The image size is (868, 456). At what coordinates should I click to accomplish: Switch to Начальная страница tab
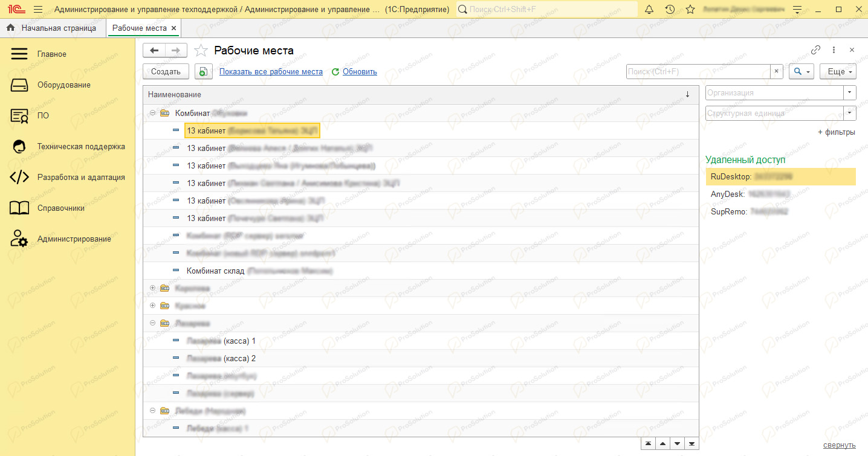coord(51,28)
